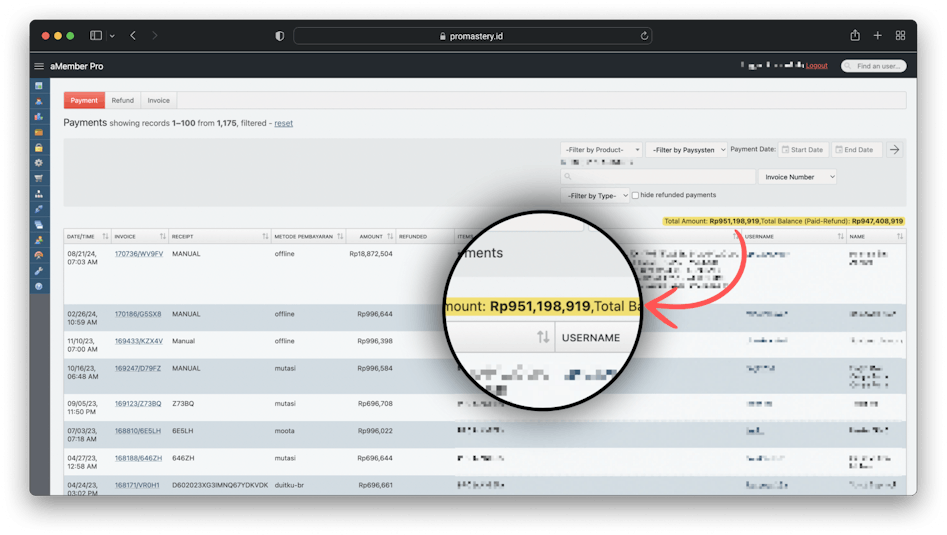Click the shopping cart sidebar icon
Viewport: 947px width, 535px height.
point(39,178)
